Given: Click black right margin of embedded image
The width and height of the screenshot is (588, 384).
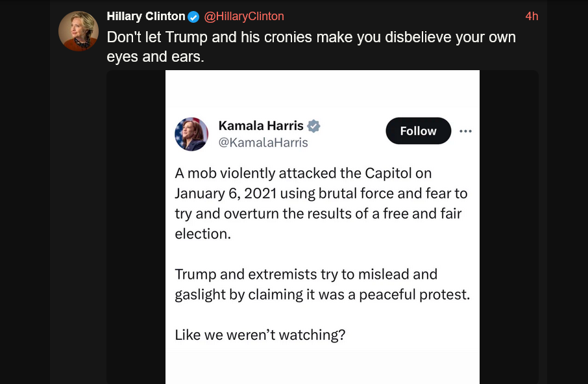Looking at the screenshot, I should 509,227.
